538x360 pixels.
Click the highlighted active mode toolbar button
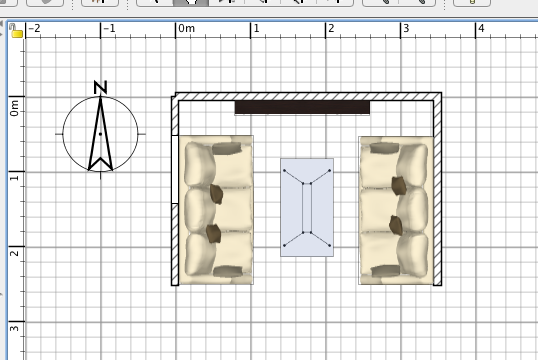pyautogui.click(x=191, y=3)
